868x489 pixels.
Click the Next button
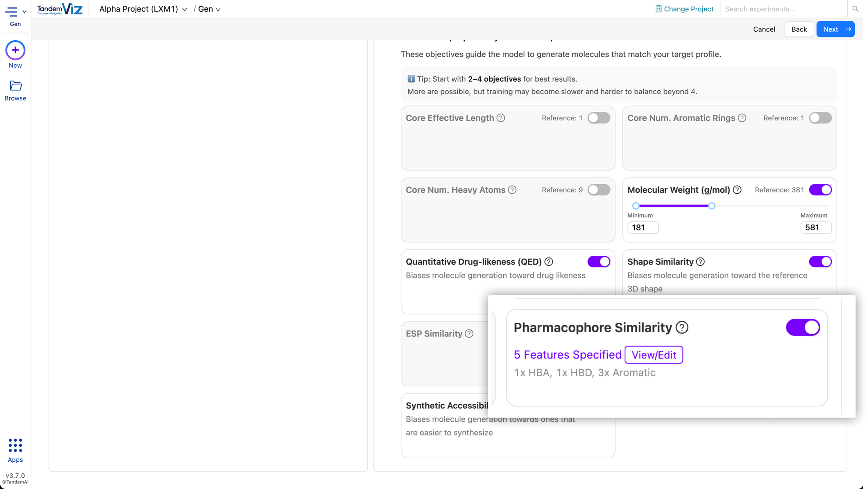[x=835, y=29]
